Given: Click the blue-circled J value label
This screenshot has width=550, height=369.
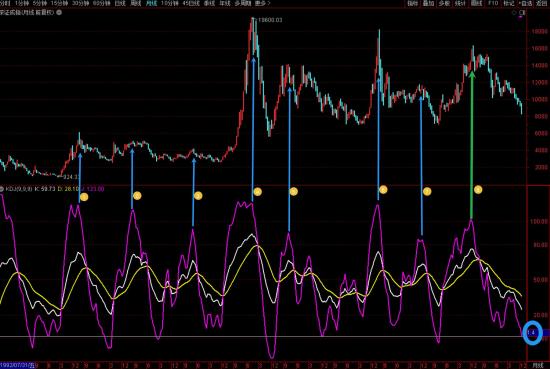Looking at the screenshot, I should click(532, 333).
